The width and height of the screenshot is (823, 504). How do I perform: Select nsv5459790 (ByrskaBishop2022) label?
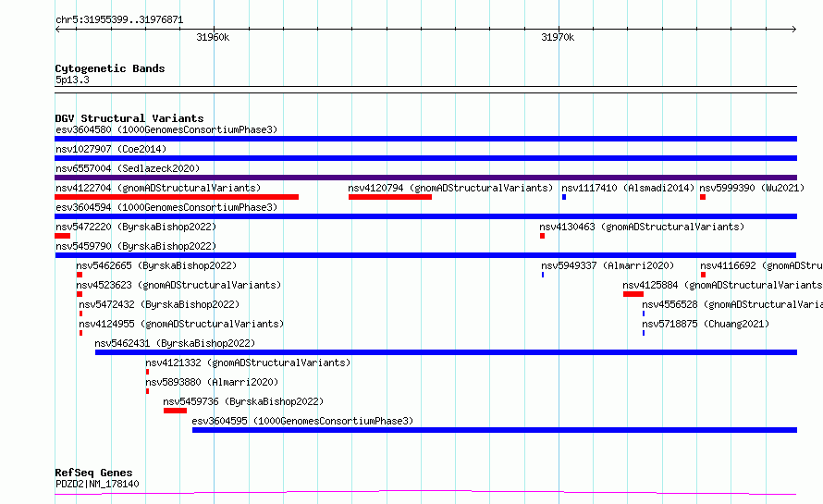click(136, 246)
